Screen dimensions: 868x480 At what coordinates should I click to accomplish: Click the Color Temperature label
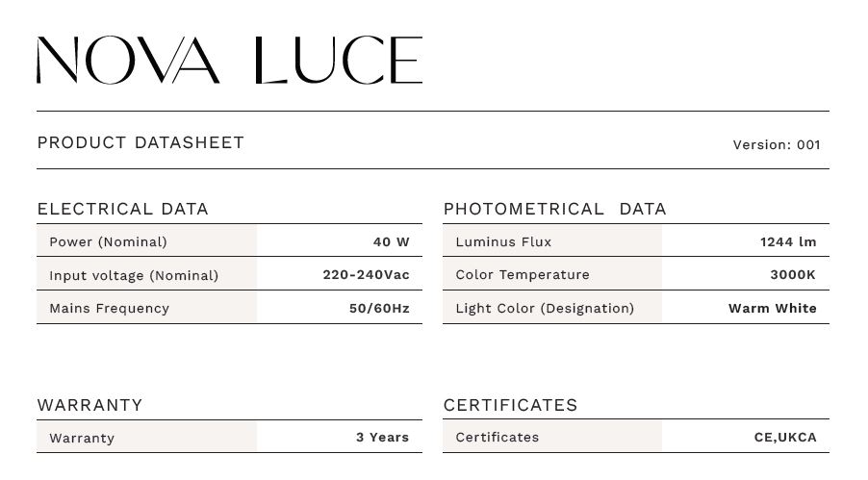522,274
